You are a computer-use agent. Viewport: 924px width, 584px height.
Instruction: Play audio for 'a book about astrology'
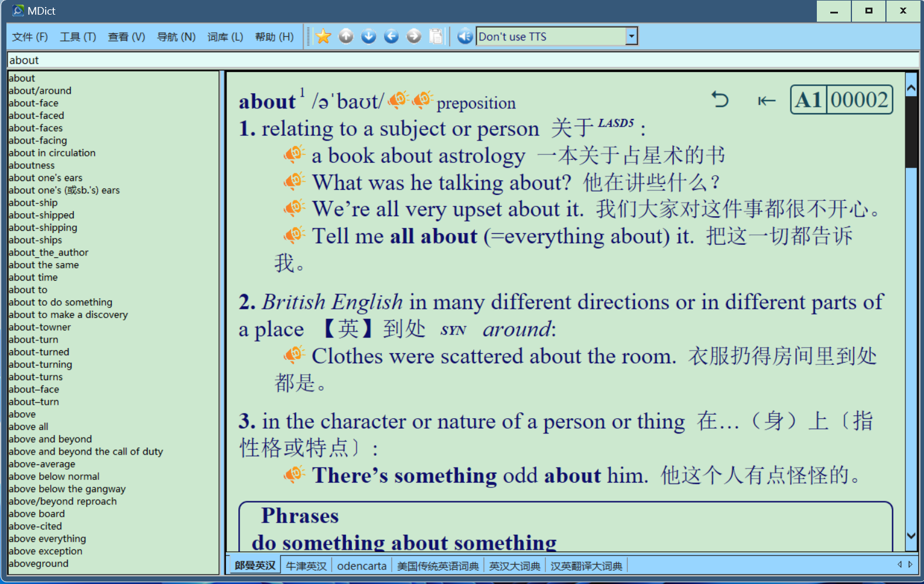[x=294, y=155]
